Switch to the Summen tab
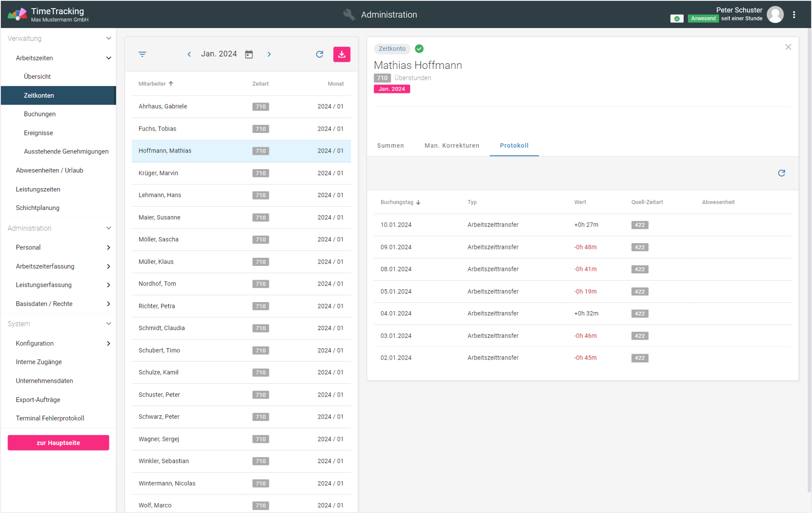Viewport: 812px width, 513px height. click(390, 146)
